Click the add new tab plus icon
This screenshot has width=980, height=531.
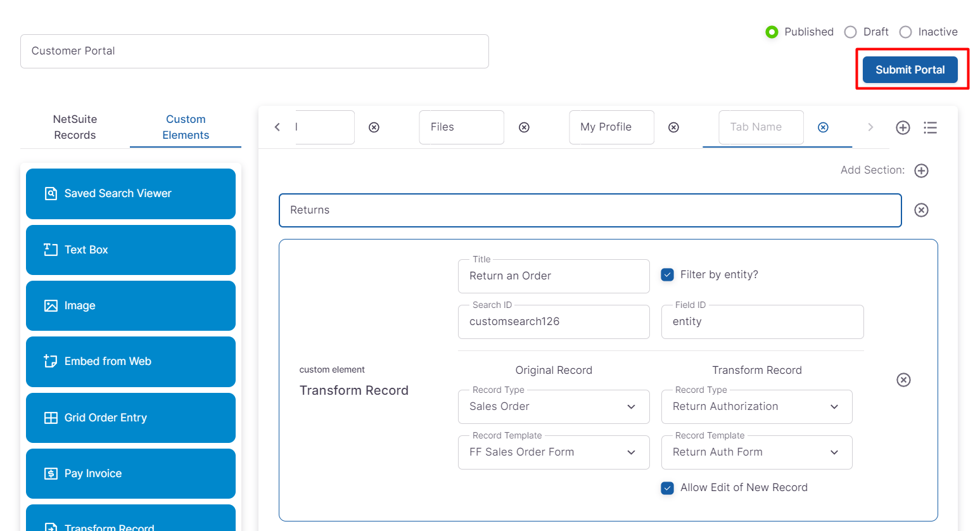[x=903, y=127]
